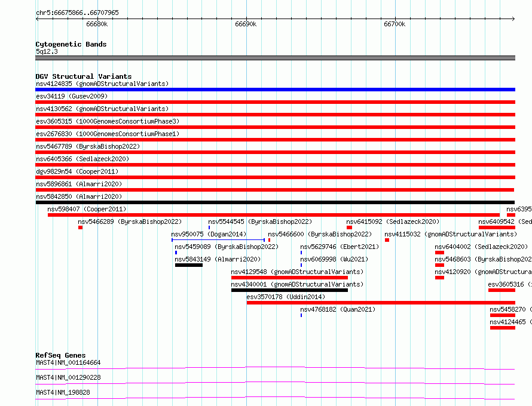
Task: Click the black bar of nsv5843149
Action: click(x=189, y=265)
